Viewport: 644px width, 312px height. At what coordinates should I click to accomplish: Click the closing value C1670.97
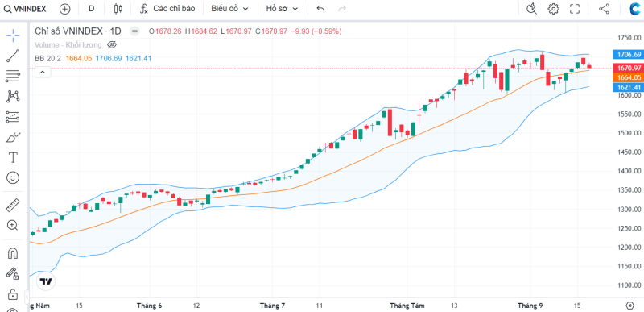271,31
